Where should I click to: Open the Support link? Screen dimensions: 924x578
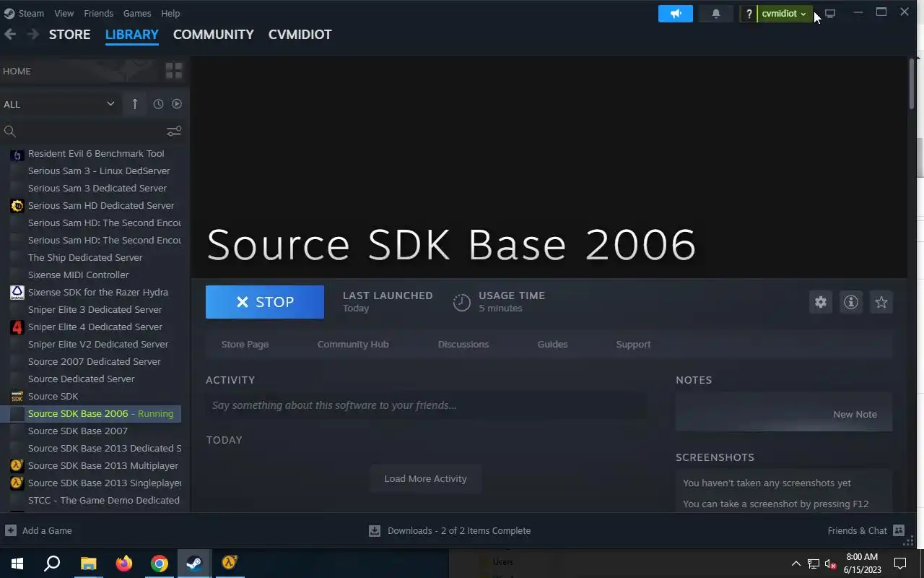pyautogui.click(x=633, y=344)
